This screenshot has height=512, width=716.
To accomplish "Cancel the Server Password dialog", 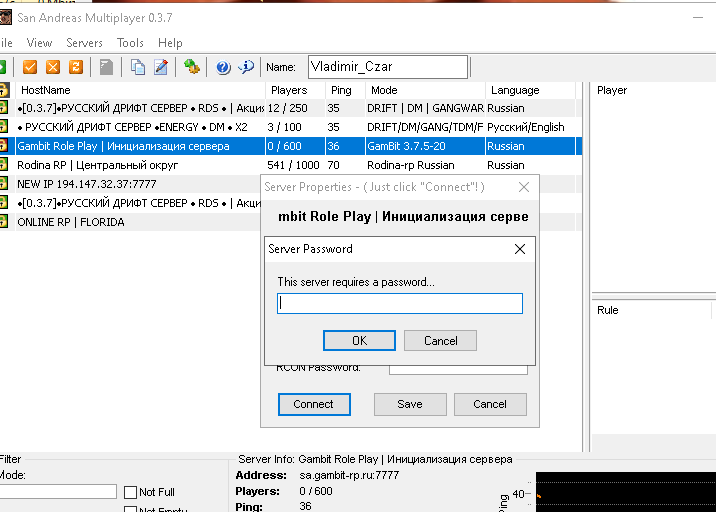I will [440, 340].
